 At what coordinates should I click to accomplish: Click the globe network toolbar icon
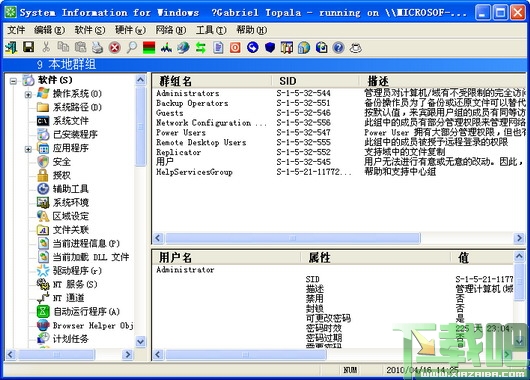click(x=184, y=48)
